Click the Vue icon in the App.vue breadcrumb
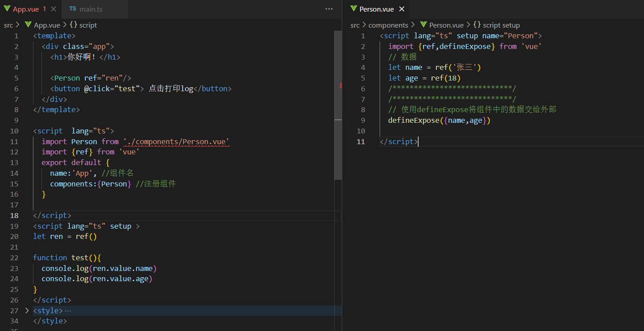Screen dimensions: 644x331 coord(28,25)
